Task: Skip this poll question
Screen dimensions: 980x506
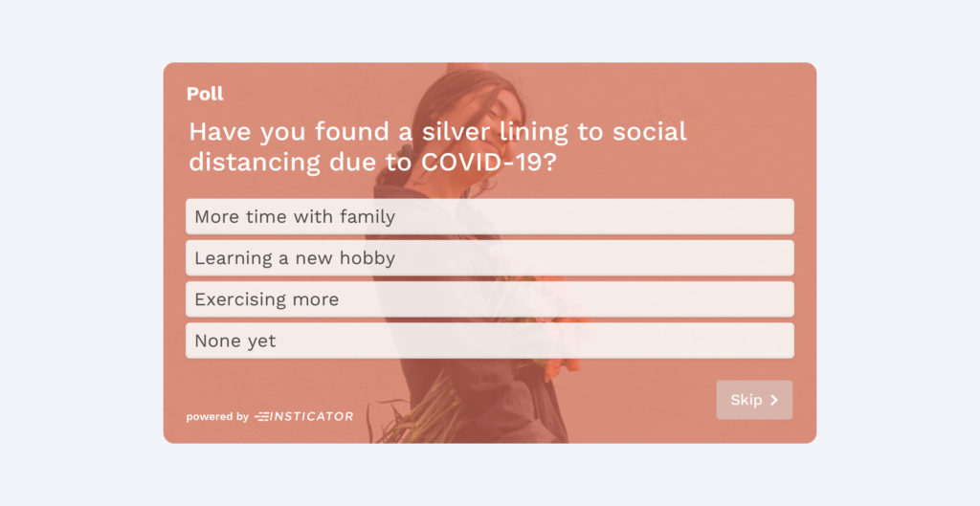Action: point(754,400)
